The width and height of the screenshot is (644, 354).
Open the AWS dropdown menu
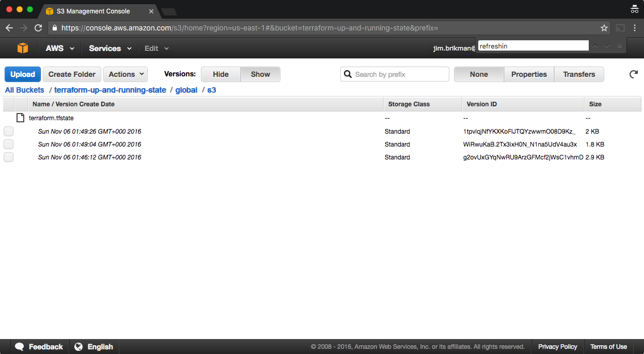coord(60,49)
